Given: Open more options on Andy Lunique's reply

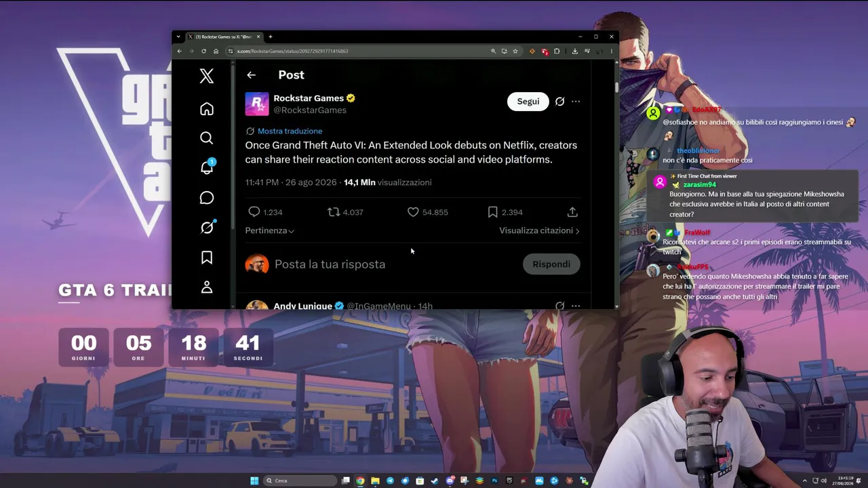Looking at the screenshot, I should (576, 306).
